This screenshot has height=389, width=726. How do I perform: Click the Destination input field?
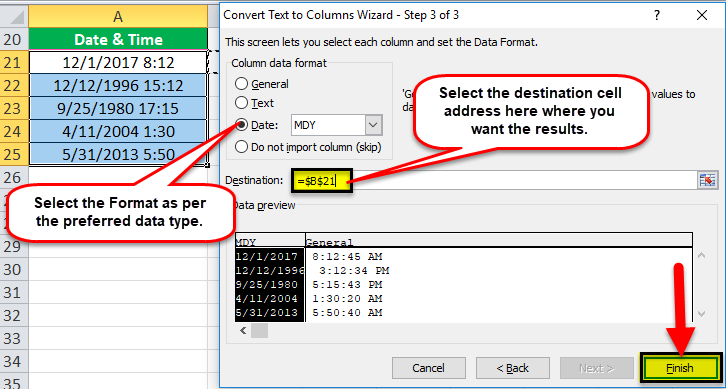493,180
